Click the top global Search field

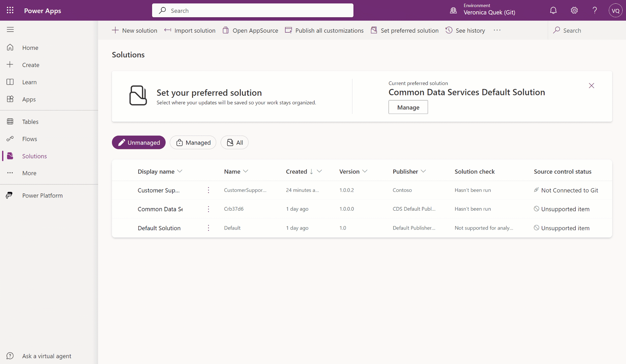click(253, 10)
